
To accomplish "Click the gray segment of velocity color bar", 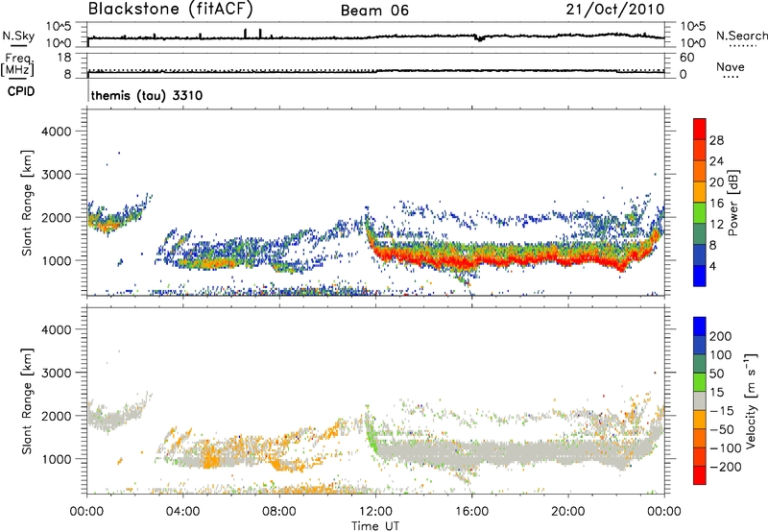I will click(700, 400).
